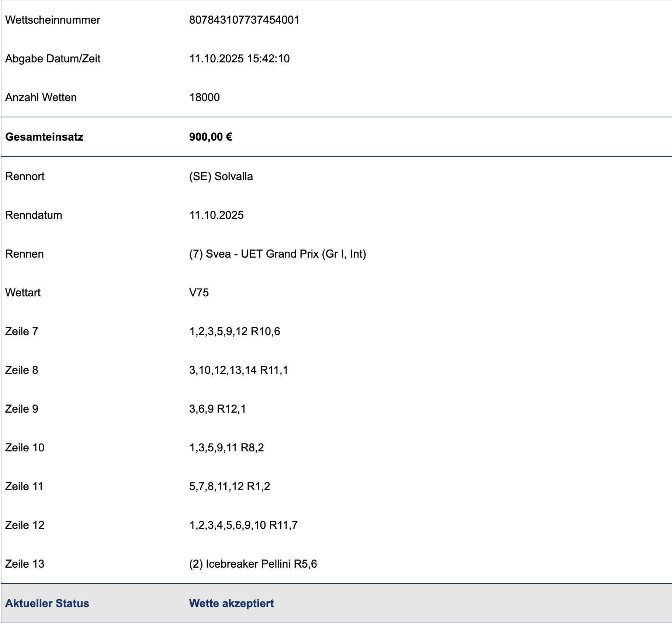Click the Anzahl Wetten value 18000

pyautogui.click(x=204, y=97)
